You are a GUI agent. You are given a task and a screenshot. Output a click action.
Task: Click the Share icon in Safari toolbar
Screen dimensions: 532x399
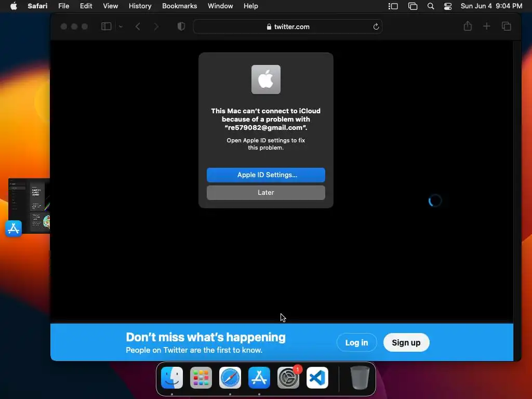tap(468, 26)
